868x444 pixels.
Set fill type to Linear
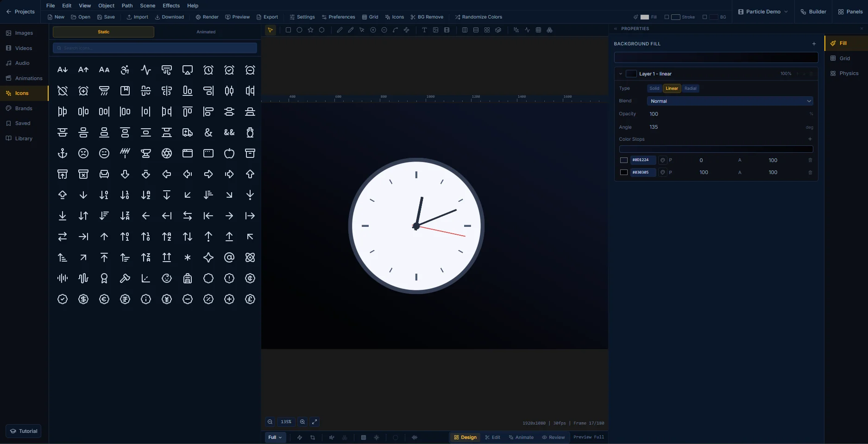point(672,88)
